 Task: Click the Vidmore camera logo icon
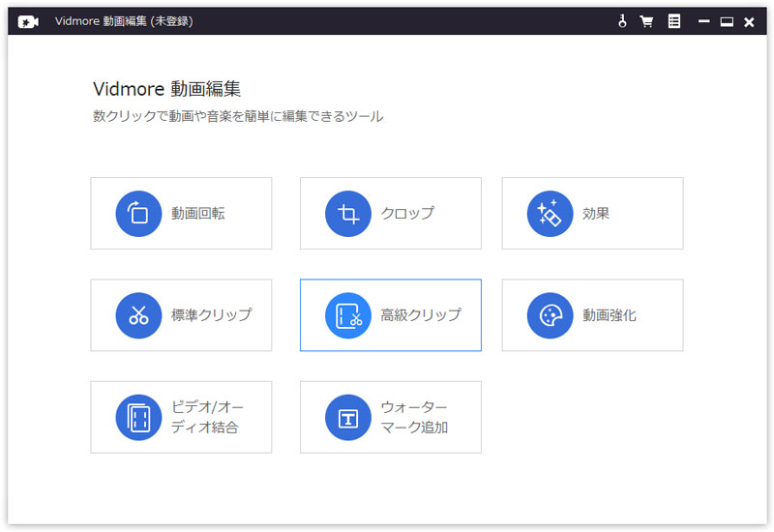pyautogui.click(x=28, y=21)
